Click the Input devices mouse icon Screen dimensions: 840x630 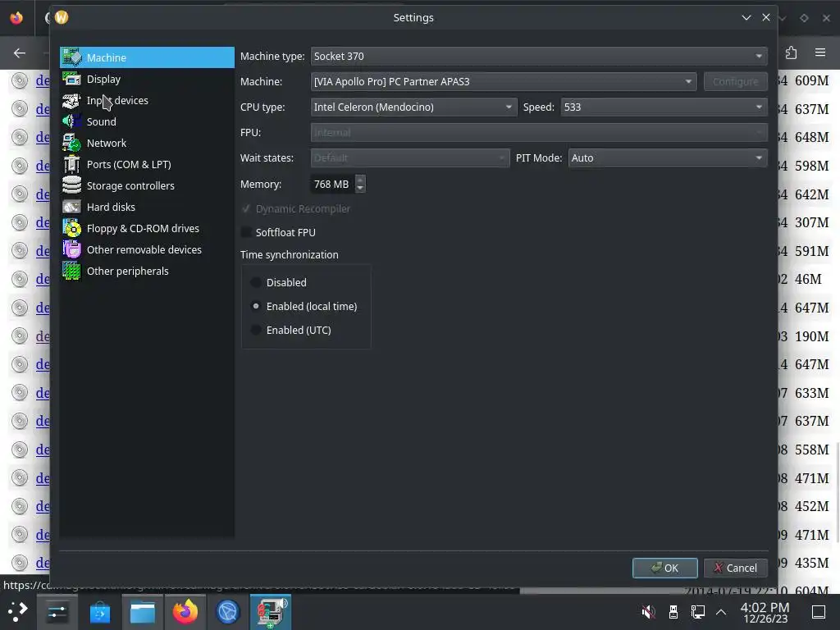[72, 100]
